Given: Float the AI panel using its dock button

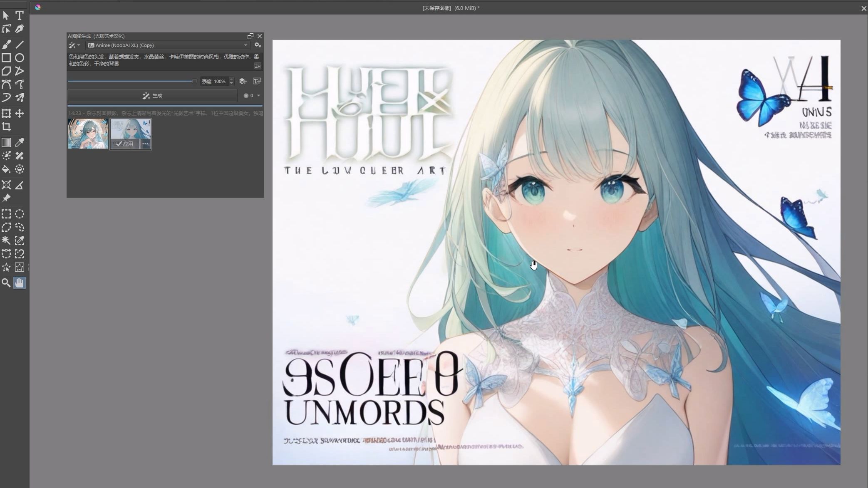Looking at the screenshot, I should (x=250, y=36).
